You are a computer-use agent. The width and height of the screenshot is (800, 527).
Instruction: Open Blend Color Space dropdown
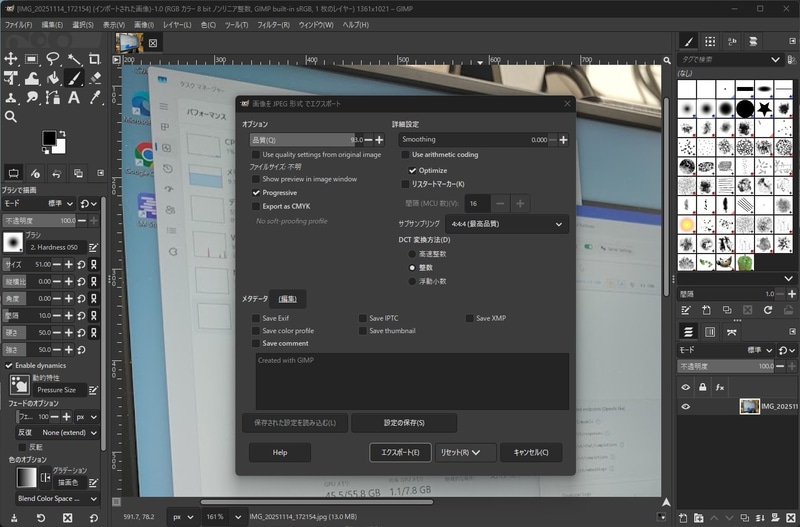pos(57,498)
